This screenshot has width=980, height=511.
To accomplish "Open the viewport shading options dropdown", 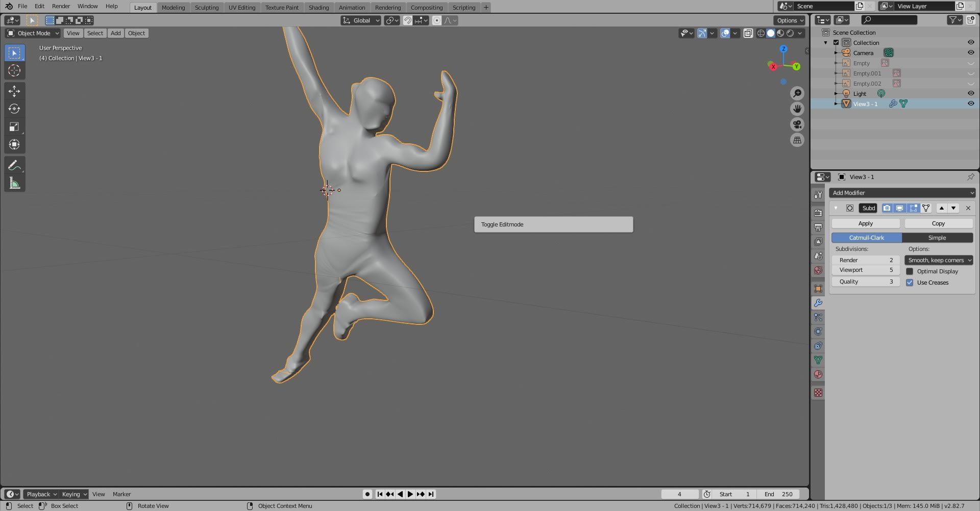I will (800, 33).
